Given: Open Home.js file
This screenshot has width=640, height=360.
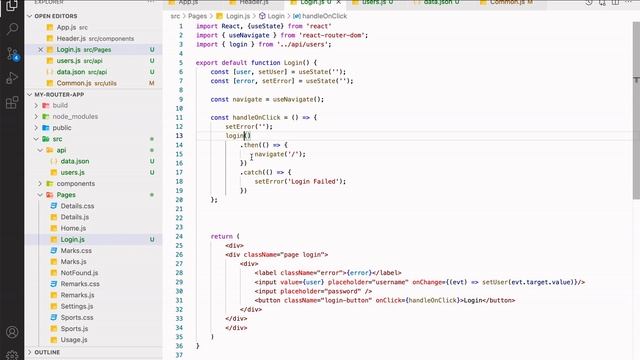Looking at the screenshot, I should pos(93,228).
